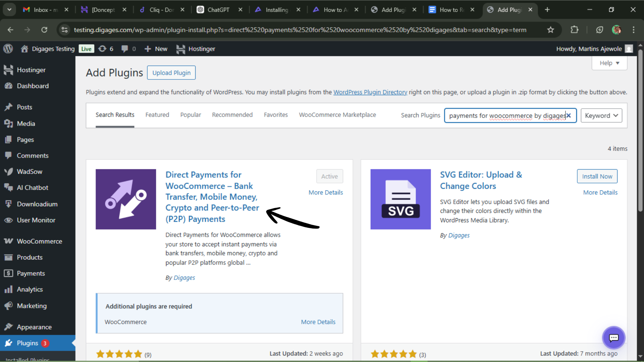Image resolution: width=644 pixels, height=362 pixels.
Task: Expand the Help dropdown panel
Action: click(609, 63)
